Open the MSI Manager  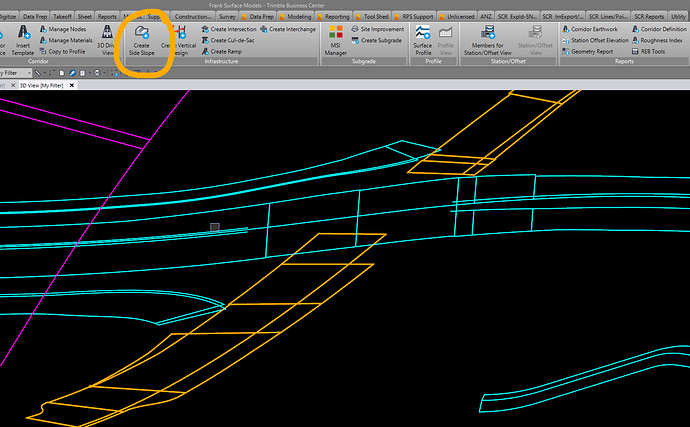coord(336,40)
